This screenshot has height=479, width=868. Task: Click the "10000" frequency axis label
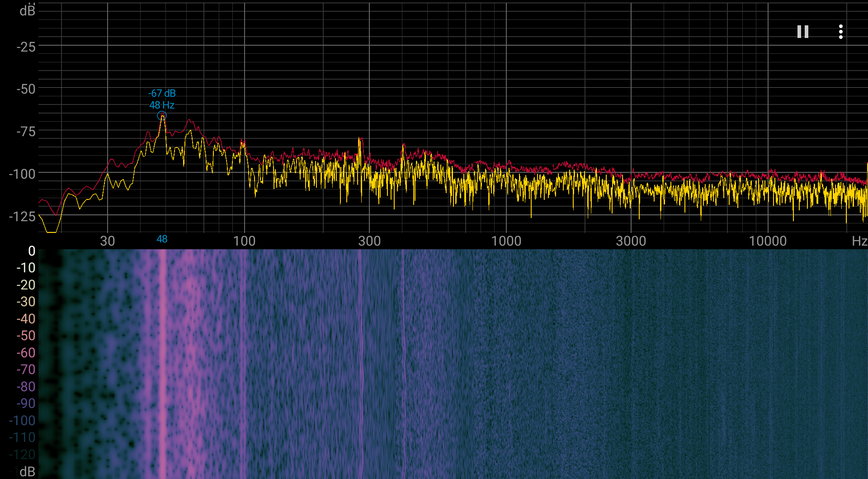pos(768,241)
